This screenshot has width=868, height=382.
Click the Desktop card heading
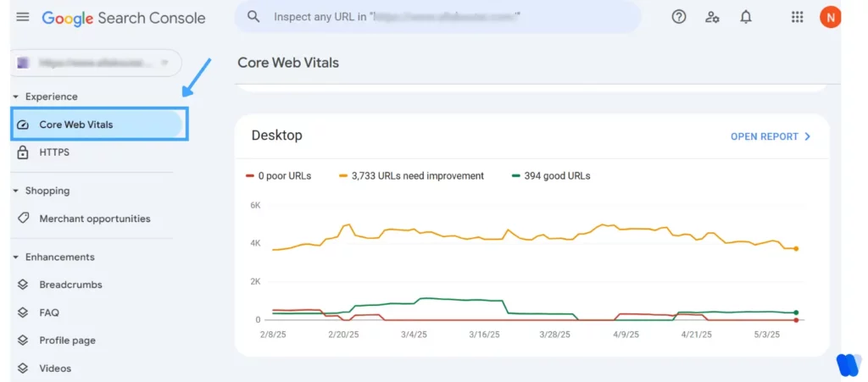tap(277, 136)
